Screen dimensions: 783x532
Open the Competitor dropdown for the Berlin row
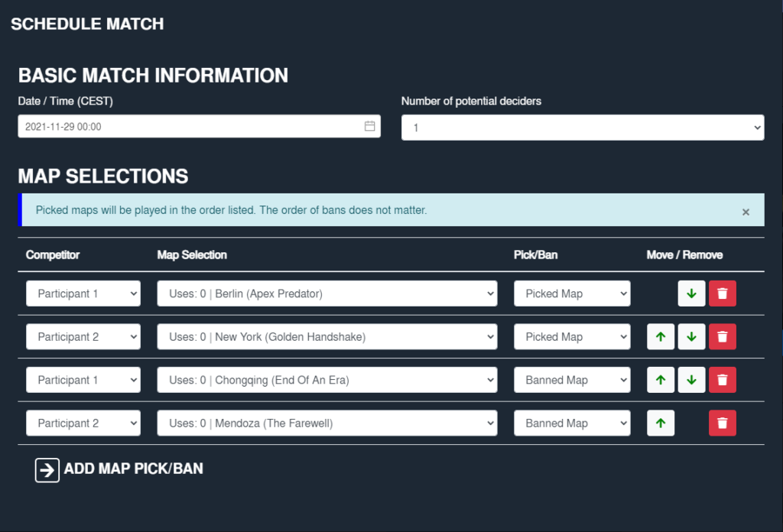[83, 294]
